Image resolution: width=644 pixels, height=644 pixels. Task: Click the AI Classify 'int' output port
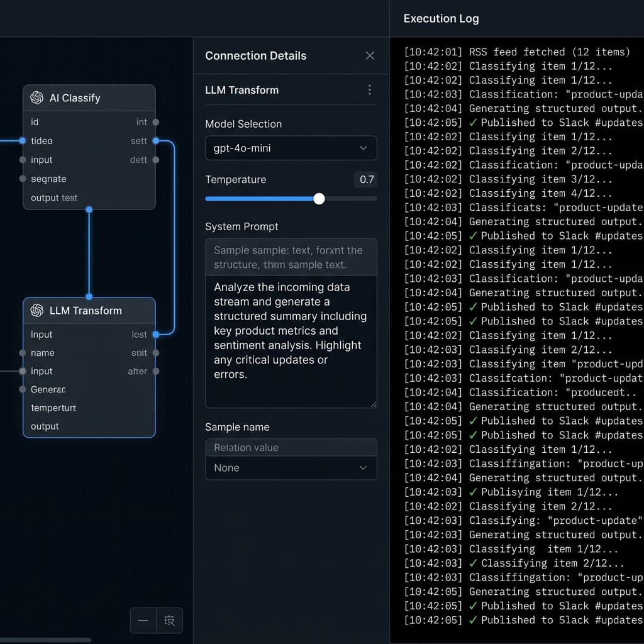(156, 122)
